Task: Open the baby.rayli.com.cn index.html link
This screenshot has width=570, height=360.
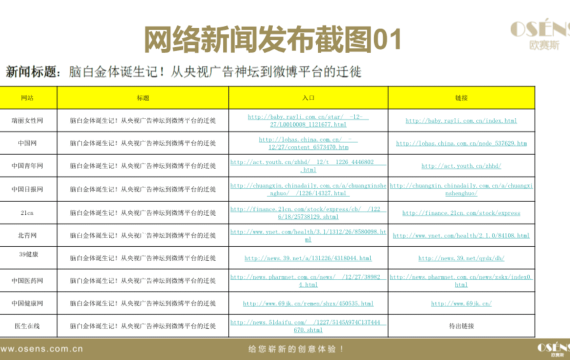Action: point(461,121)
